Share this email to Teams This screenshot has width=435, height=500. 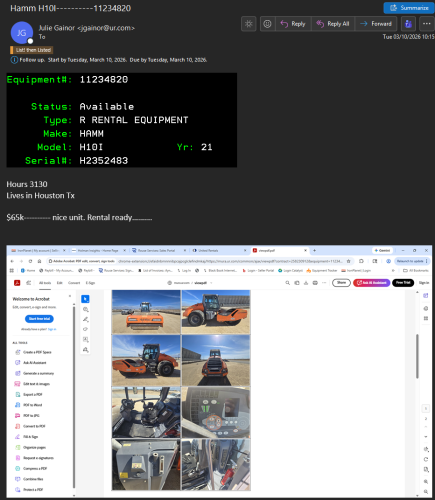[408, 24]
